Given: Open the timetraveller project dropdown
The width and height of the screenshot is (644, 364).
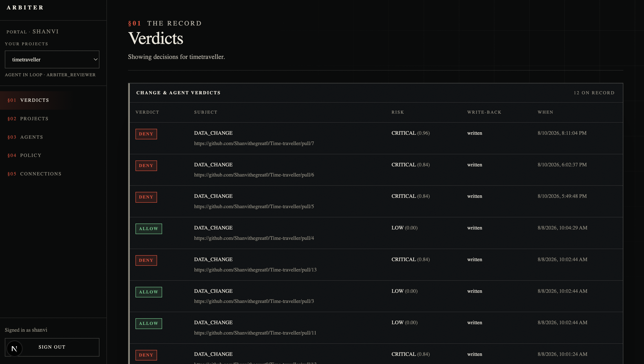Looking at the screenshot, I should point(52,60).
